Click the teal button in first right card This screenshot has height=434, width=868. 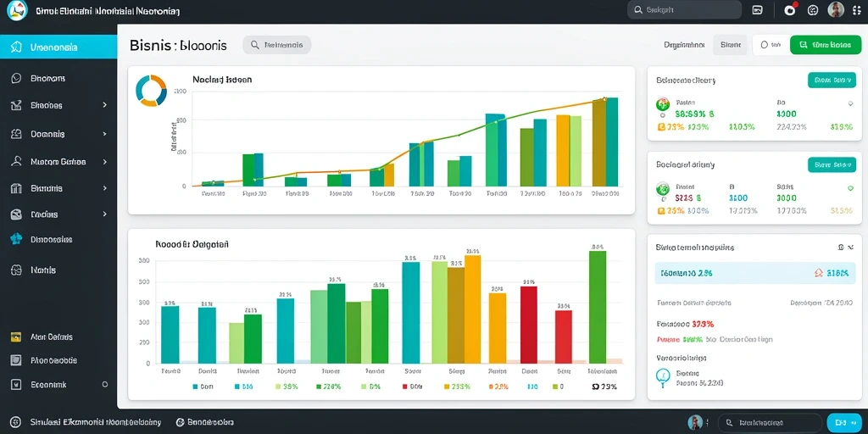[x=832, y=81]
